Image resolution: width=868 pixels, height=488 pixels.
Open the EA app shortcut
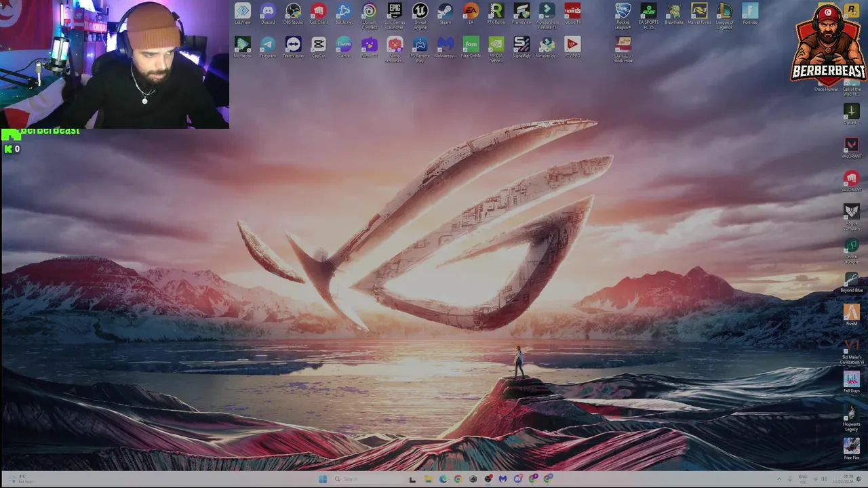point(471,14)
